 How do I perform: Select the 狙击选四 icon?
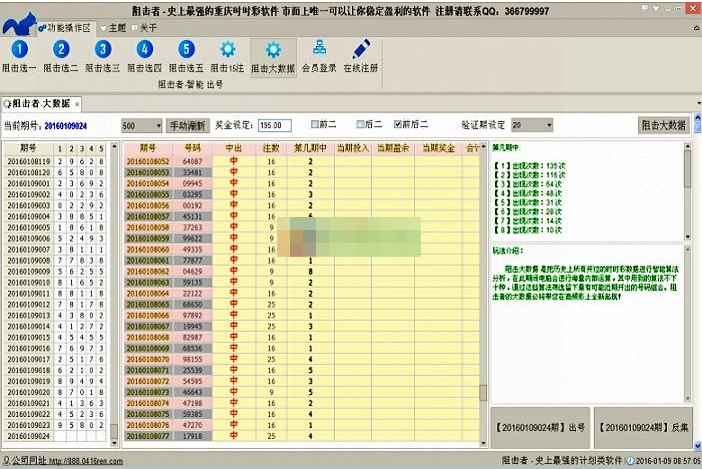(x=145, y=50)
